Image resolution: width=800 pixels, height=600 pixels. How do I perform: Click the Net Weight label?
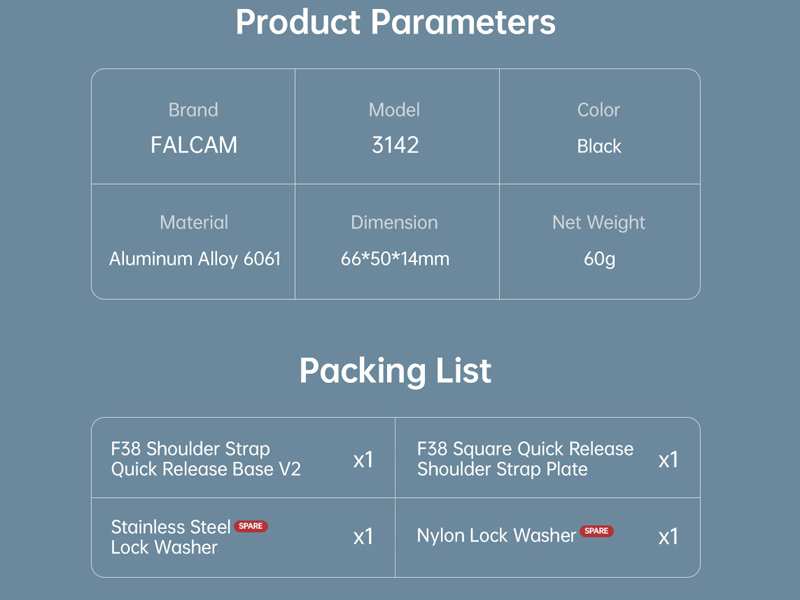point(598,223)
